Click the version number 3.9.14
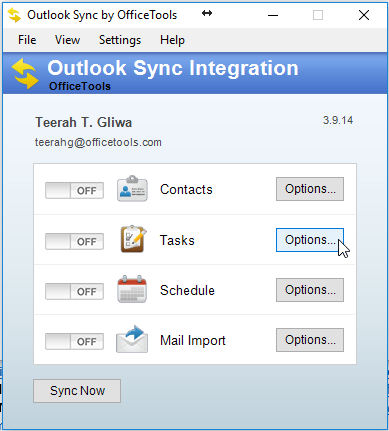 338,120
